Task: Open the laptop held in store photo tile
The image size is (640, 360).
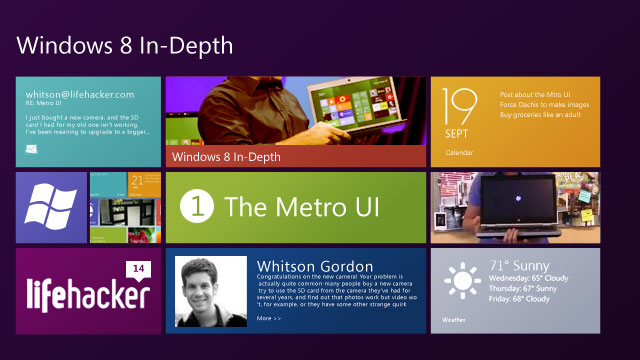Action: click(x=516, y=207)
